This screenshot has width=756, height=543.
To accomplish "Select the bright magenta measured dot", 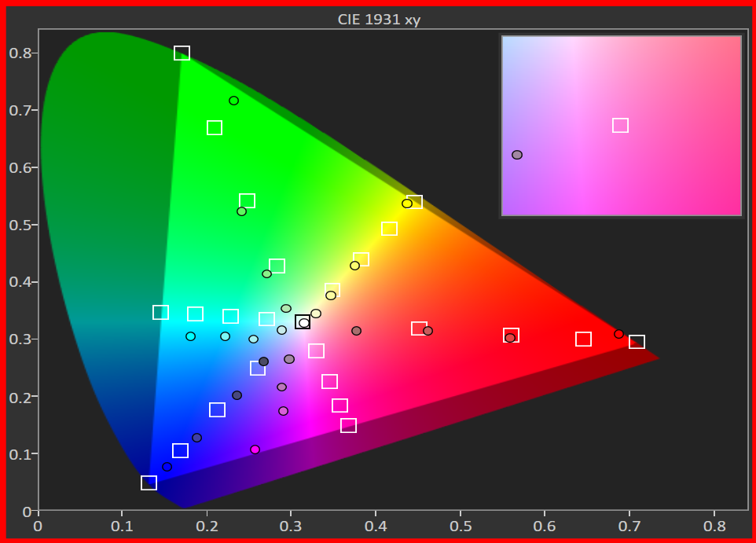I will [x=255, y=449].
